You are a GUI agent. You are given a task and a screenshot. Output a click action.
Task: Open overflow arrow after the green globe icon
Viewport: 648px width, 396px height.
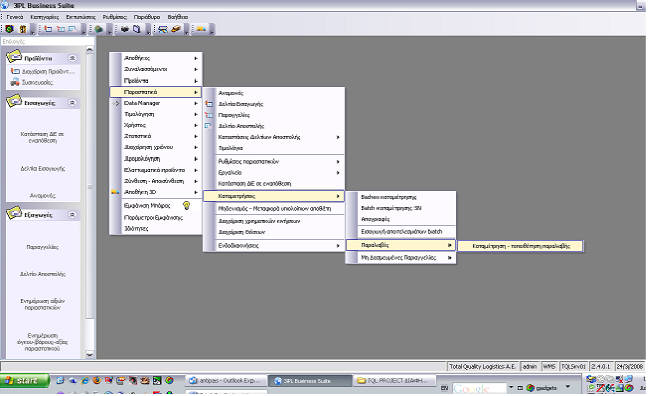(x=109, y=29)
